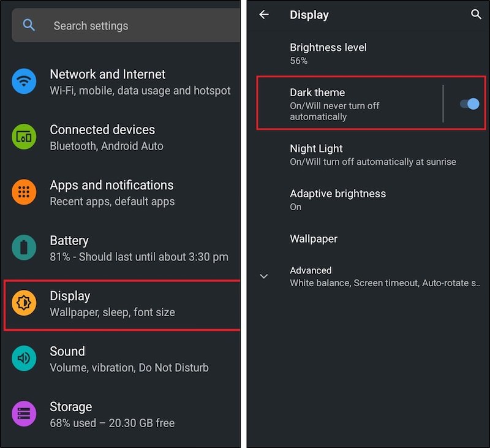Tap the green Connected devices icon
Viewport: 490px width, 448px height.
coord(24,137)
